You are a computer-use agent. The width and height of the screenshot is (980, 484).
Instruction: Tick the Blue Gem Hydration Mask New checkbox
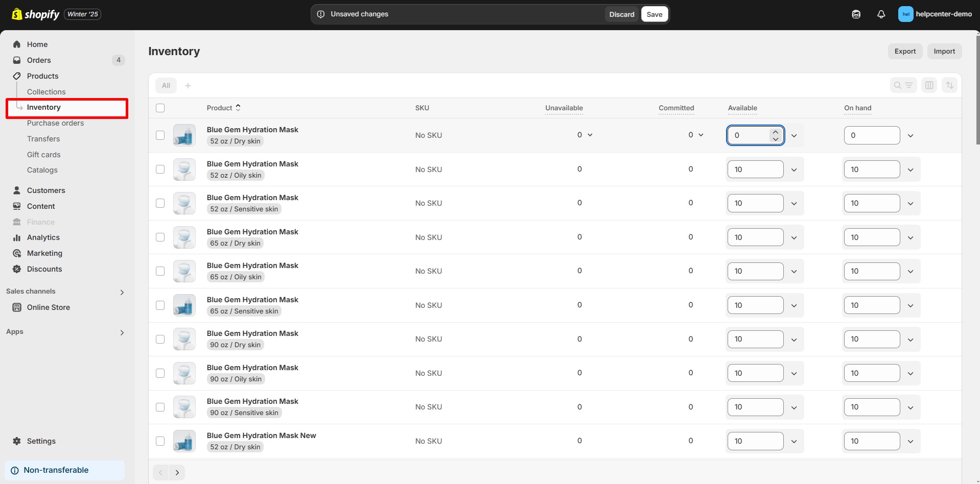pyautogui.click(x=160, y=441)
